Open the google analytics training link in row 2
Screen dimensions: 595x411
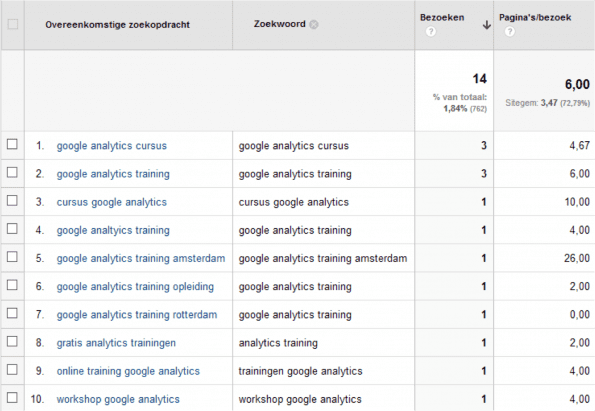coord(113,174)
